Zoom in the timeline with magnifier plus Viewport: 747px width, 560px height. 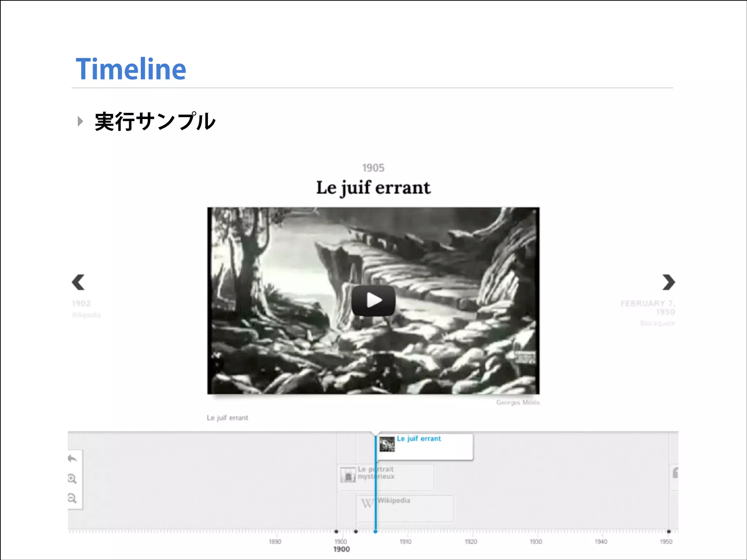pyautogui.click(x=72, y=479)
